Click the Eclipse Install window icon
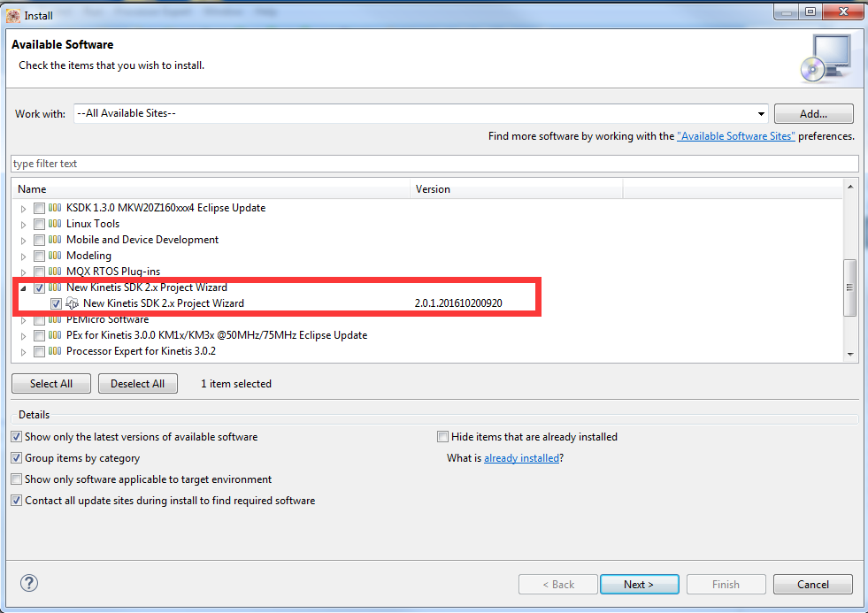 [x=13, y=16]
